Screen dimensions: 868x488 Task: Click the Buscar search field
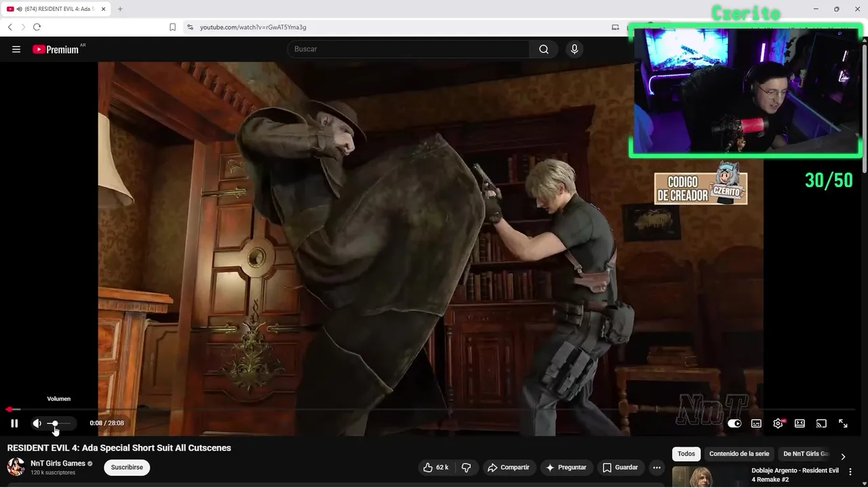pyautogui.click(x=408, y=49)
